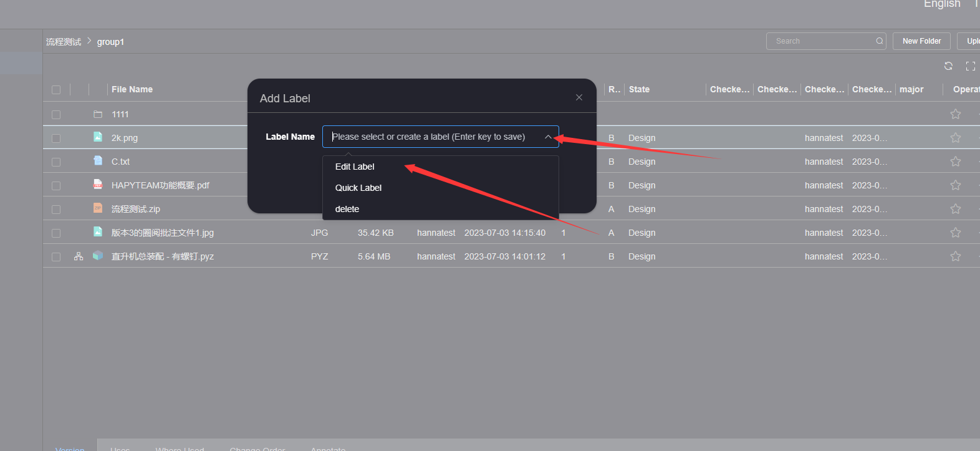This screenshot has height=451, width=980.
Task: Star the 流程测试.zip row
Action: click(956, 209)
